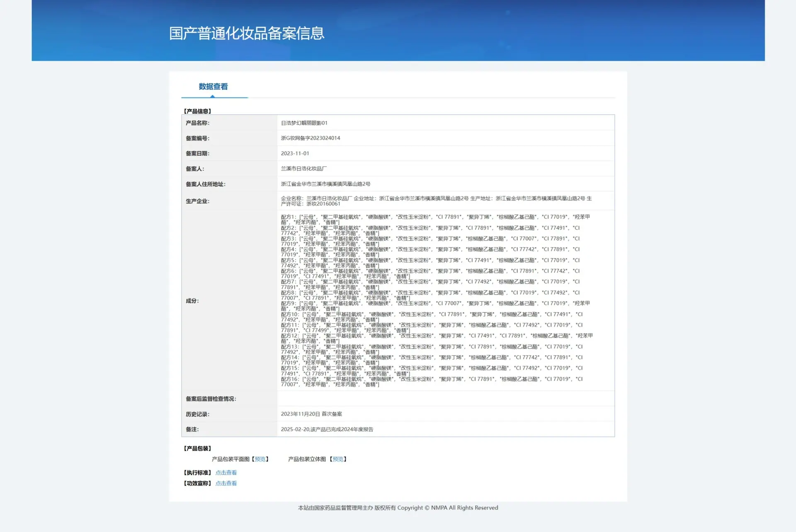Click the page title 国产普通化妆品备案信息
Image resolution: width=796 pixels, height=532 pixels.
click(x=247, y=34)
